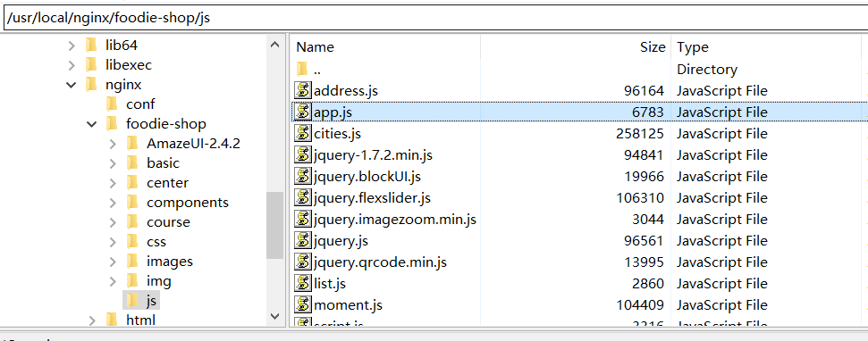Click the basic folder icon in tree
Viewport: 868px width, 341px height.
tap(133, 163)
